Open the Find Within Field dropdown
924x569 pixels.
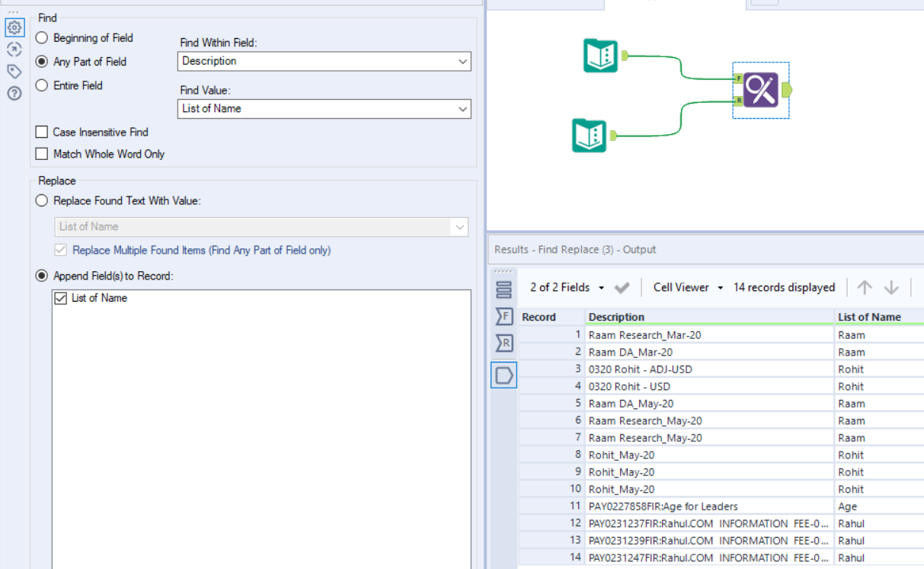(463, 61)
